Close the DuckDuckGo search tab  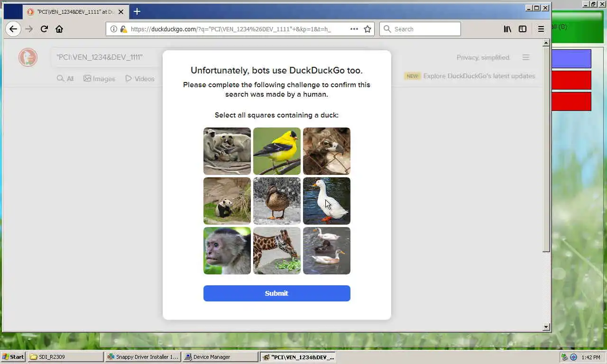click(x=120, y=11)
